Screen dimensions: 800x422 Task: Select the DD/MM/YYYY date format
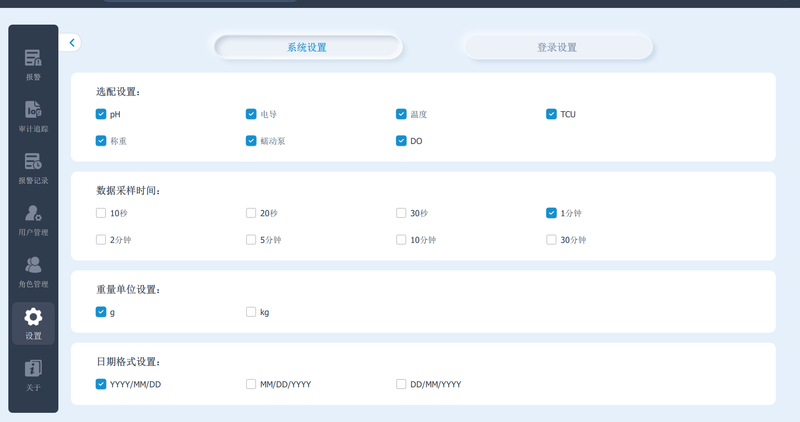tap(401, 384)
